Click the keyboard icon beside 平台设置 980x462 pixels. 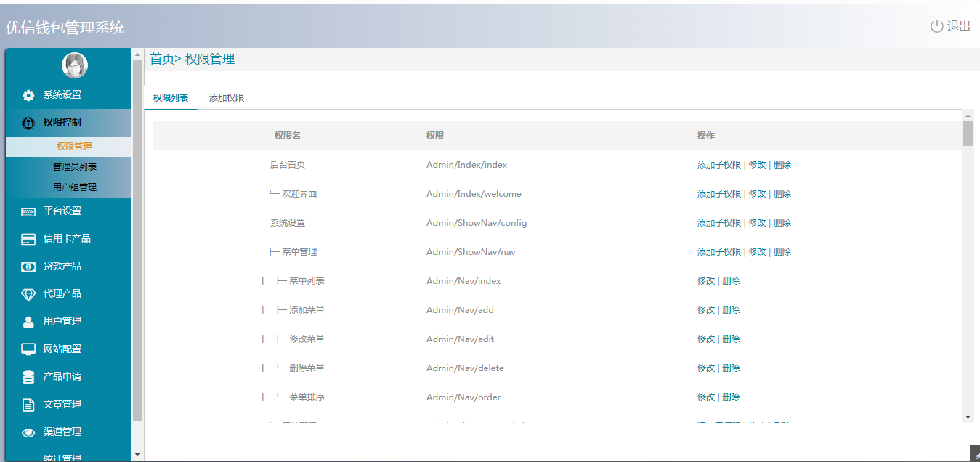(28, 211)
